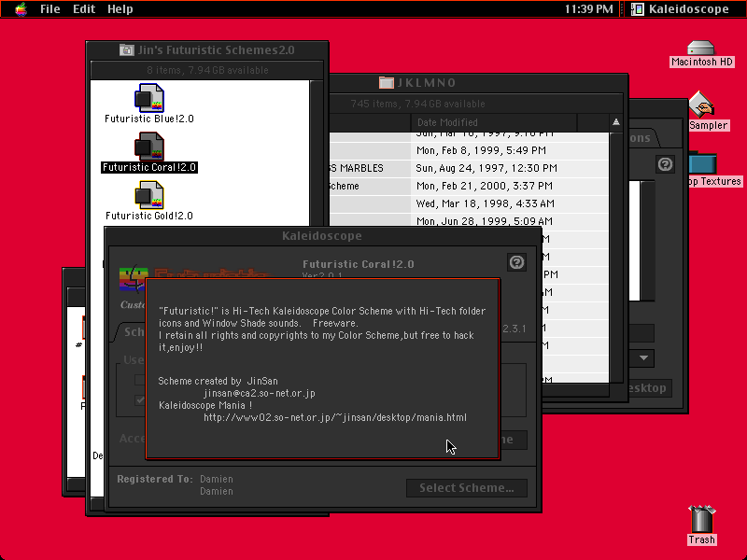Viewport: 747px width, 560px height.
Task: Click the folder icon in Jin's Futuristic Schemes title
Action: pyautogui.click(x=127, y=49)
